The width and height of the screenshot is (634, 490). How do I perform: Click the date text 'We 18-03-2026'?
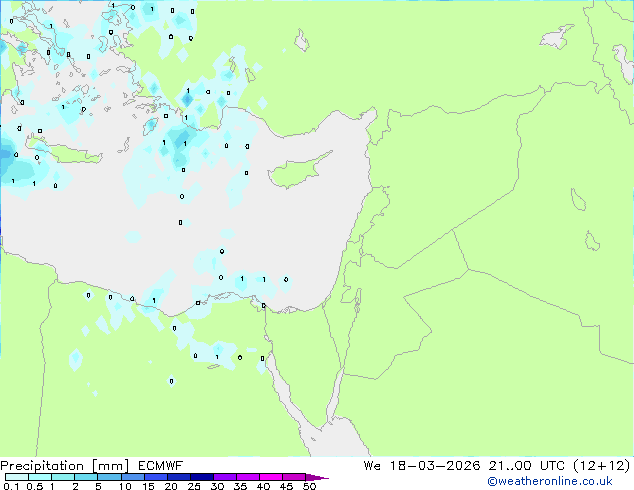point(422,466)
